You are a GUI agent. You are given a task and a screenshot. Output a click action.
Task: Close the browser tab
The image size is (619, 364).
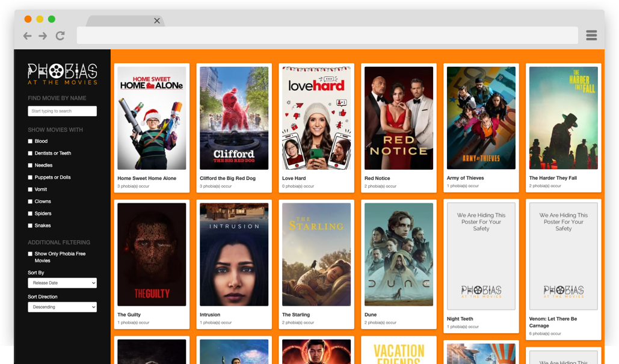click(x=157, y=21)
